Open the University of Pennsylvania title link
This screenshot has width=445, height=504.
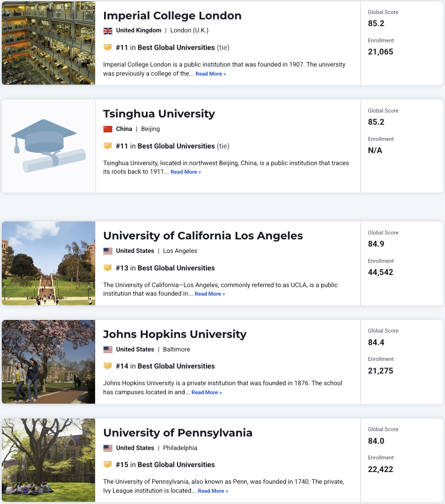pyautogui.click(x=177, y=433)
